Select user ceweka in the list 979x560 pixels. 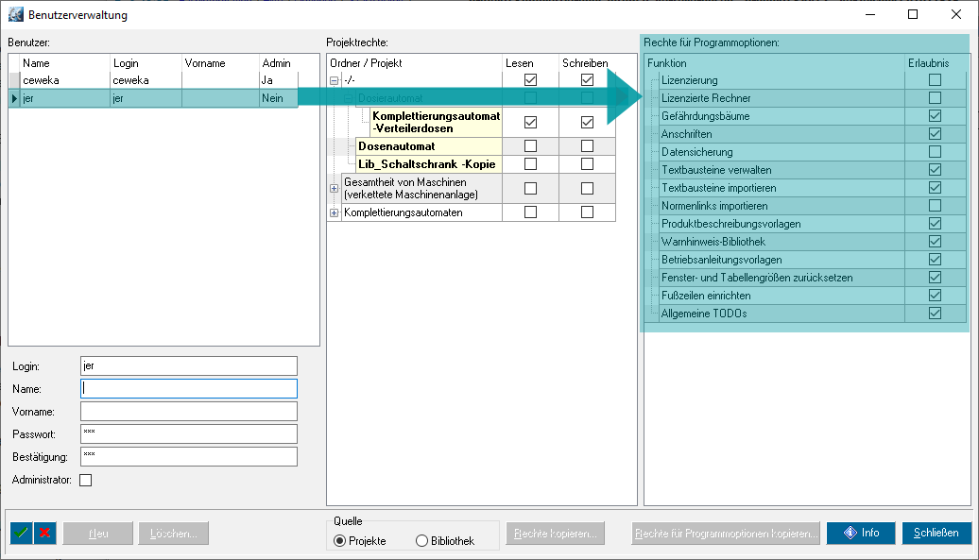coord(57,80)
